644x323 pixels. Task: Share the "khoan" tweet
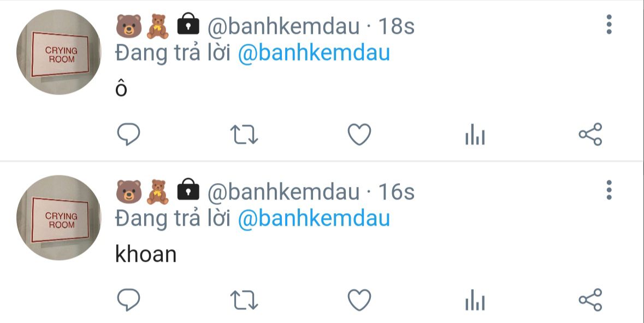coord(590,300)
